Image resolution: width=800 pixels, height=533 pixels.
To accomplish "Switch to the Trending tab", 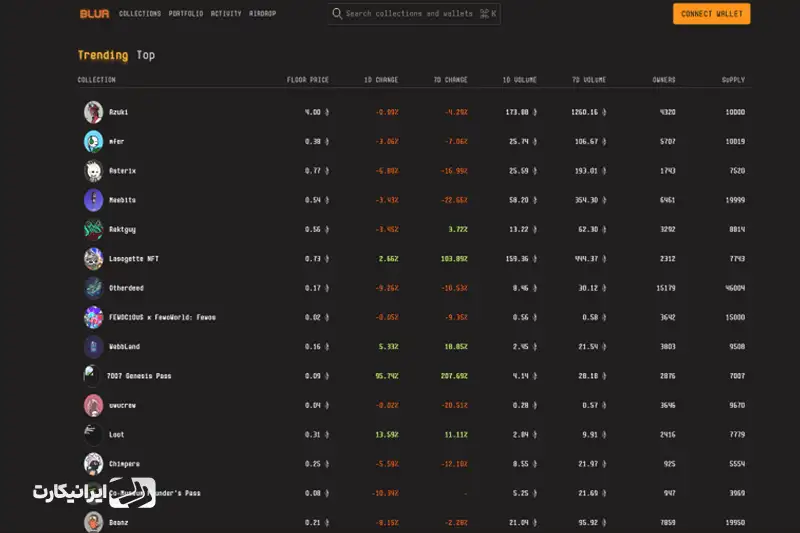I will [103, 55].
